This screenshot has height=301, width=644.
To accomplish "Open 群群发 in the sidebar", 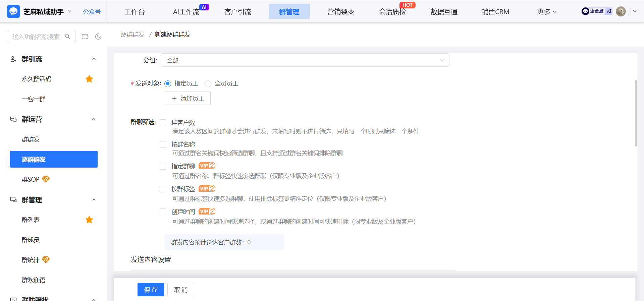I will click(x=31, y=139).
